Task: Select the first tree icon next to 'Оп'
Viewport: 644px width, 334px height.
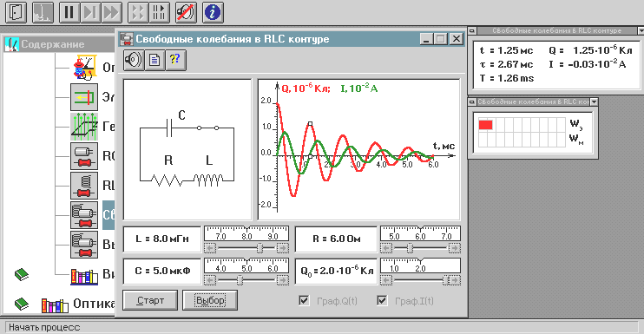Action: click(84, 68)
